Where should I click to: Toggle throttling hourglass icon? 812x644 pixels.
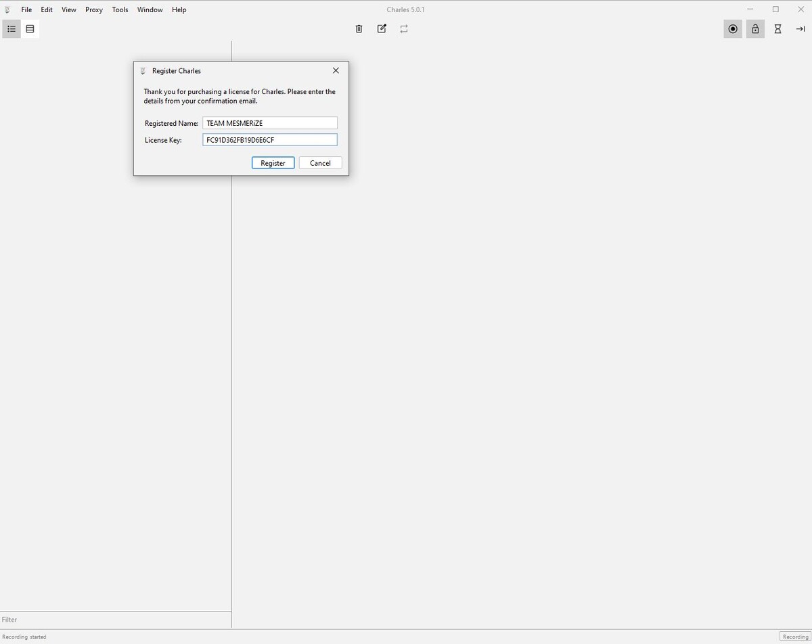point(778,29)
